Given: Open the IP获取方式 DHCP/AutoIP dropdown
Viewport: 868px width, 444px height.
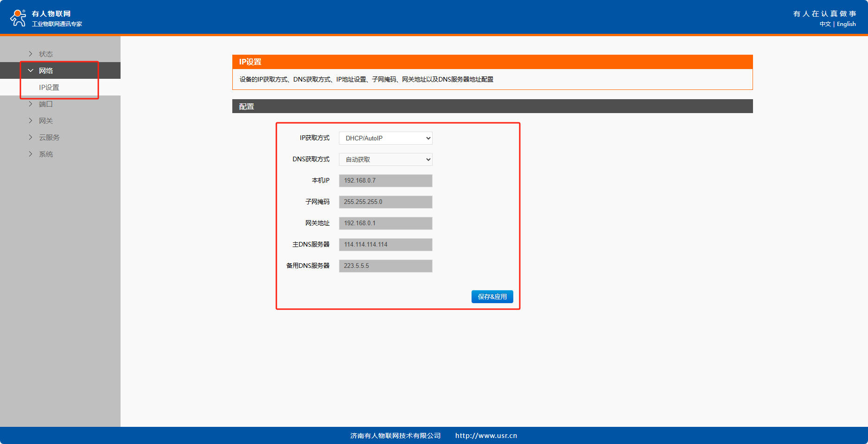Looking at the screenshot, I should pyautogui.click(x=385, y=138).
